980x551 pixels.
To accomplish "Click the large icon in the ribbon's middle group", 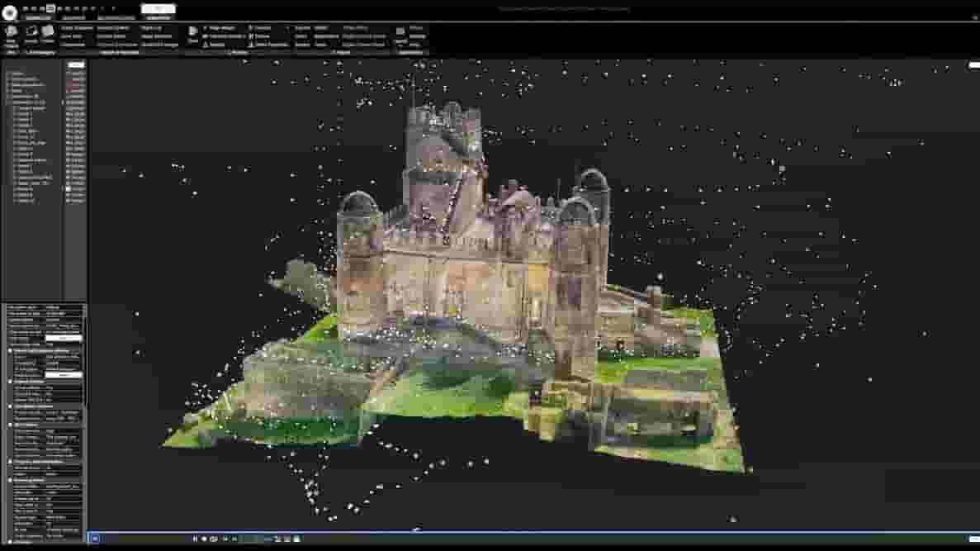I will coord(192,31).
